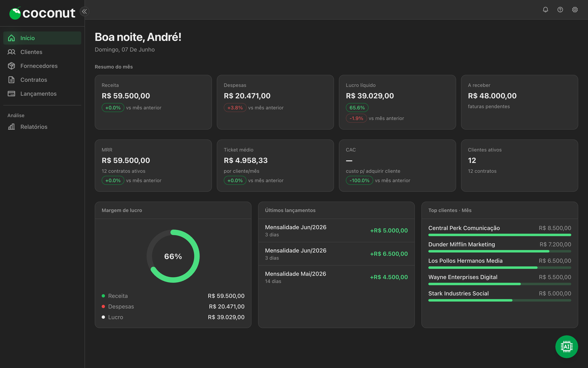Open Relatórios menu item
The width and height of the screenshot is (588, 368).
pos(42,127)
